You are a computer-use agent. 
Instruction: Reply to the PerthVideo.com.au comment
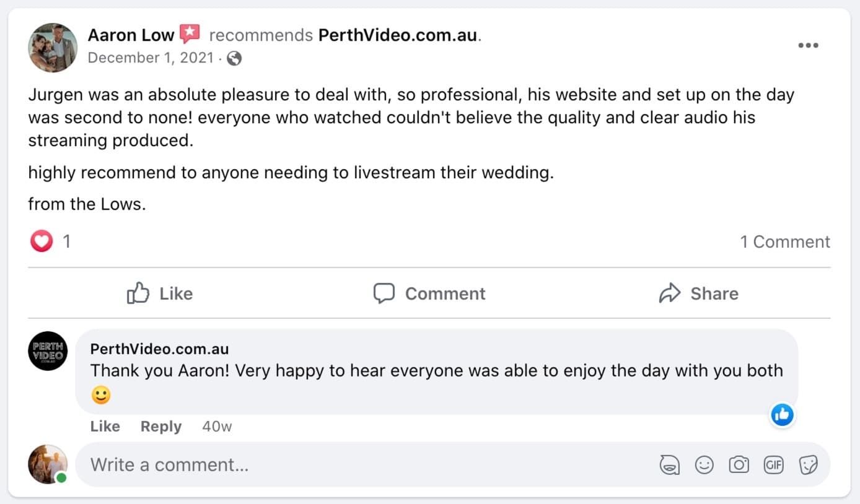160,427
